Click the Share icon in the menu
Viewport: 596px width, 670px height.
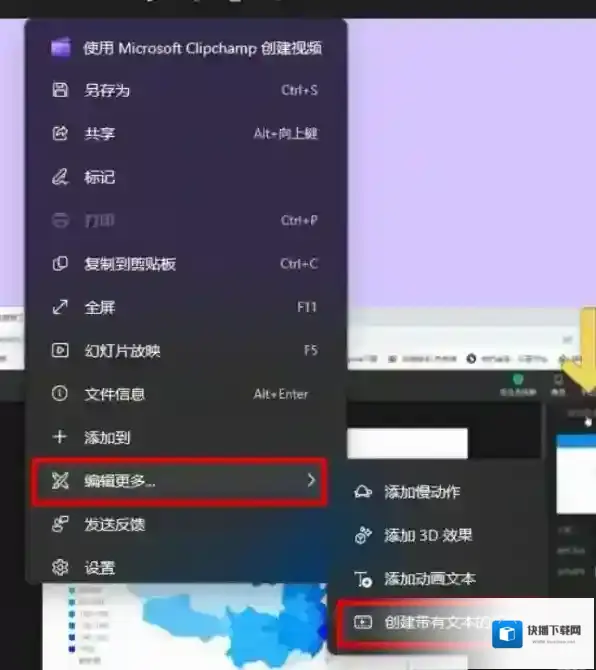60,133
